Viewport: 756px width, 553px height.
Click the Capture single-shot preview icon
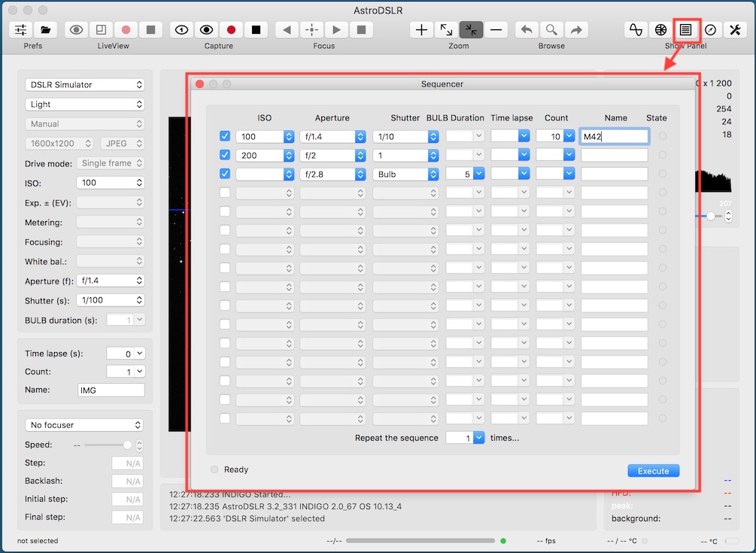click(181, 30)
